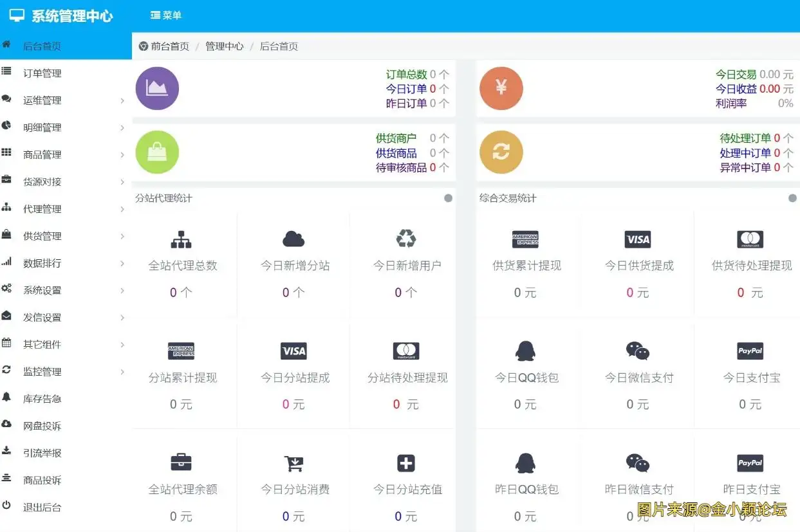Click the recycle icon above 今日新增用户

406,239
